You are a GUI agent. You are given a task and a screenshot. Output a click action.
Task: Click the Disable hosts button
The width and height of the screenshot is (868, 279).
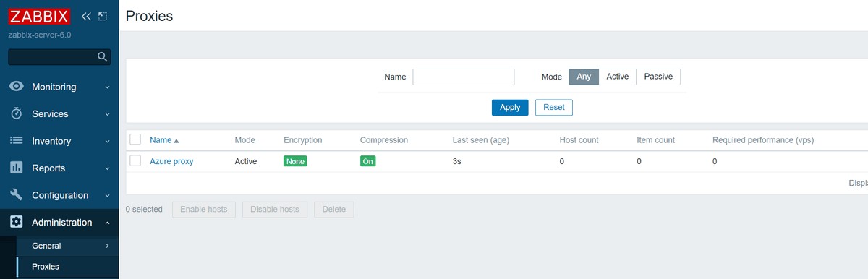(x=275, y=210)
